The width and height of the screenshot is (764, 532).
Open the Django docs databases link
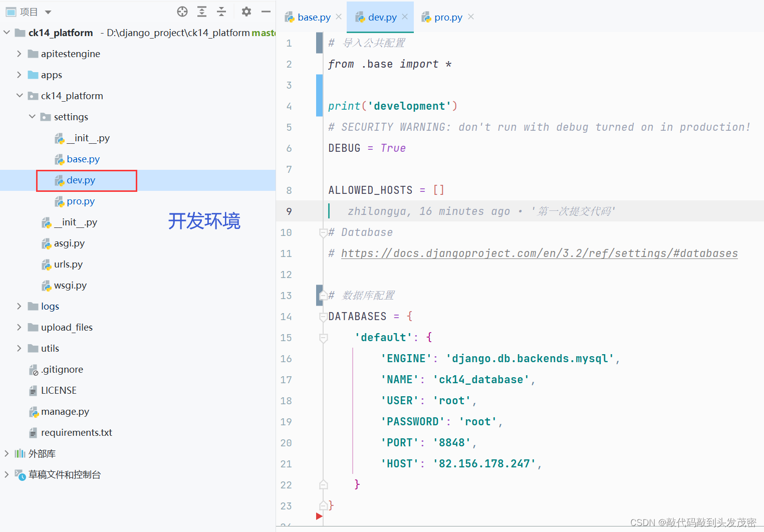tap(539, 253)
